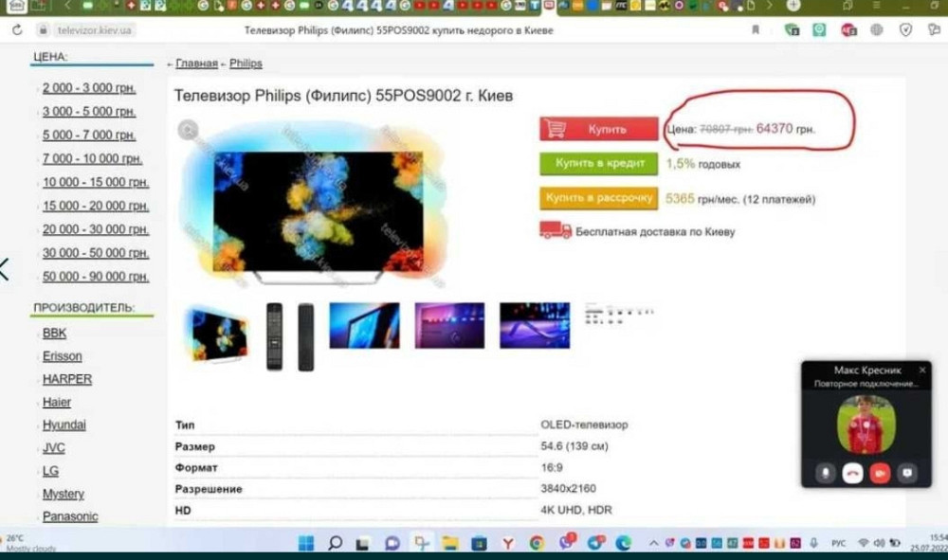Open the new browser tab plus button
This screenshot has height=560, width=948.
click(x=793, y=6)
